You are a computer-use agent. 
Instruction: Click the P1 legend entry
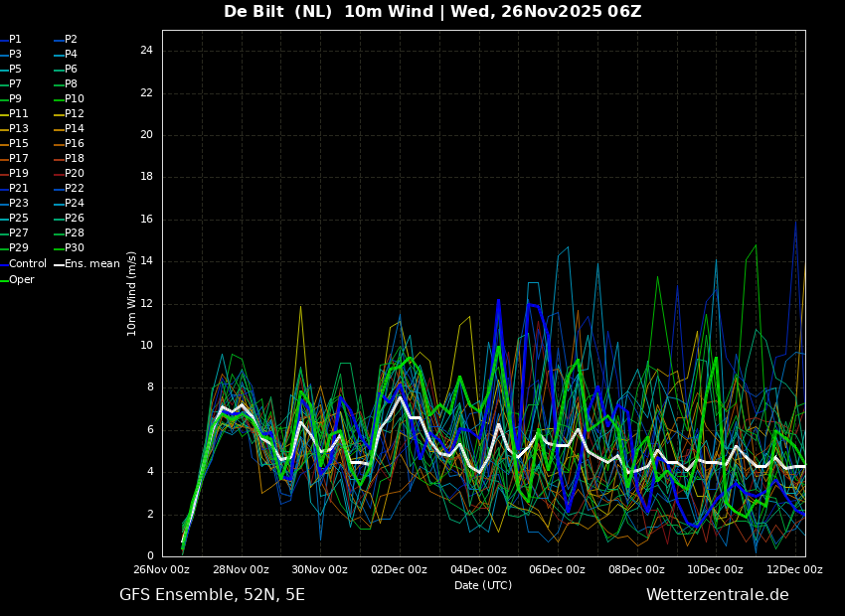pos(11,40)
